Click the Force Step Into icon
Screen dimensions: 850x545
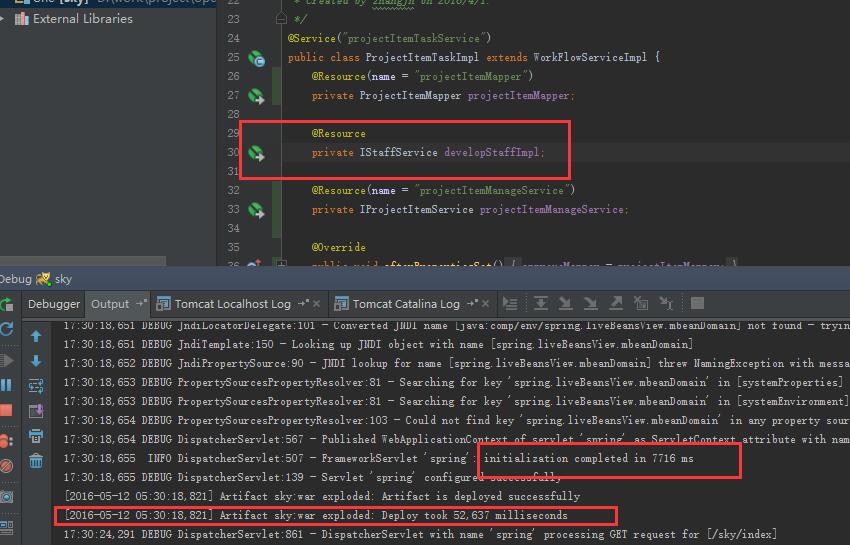click(x=590, y=304)
